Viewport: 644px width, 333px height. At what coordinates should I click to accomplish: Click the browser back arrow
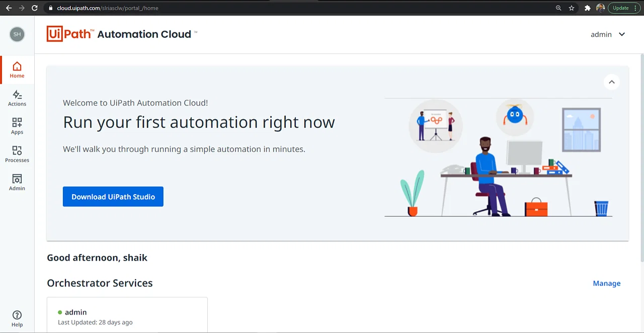(x=9, y=8)
